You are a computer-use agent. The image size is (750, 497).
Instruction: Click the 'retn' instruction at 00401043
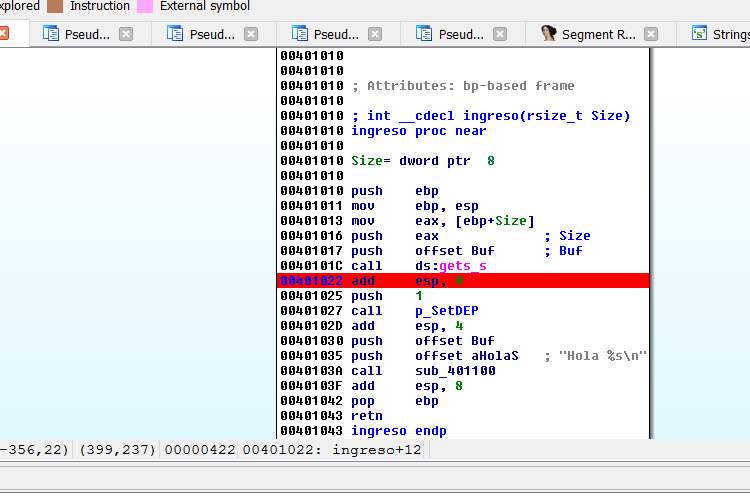(367, 416)
